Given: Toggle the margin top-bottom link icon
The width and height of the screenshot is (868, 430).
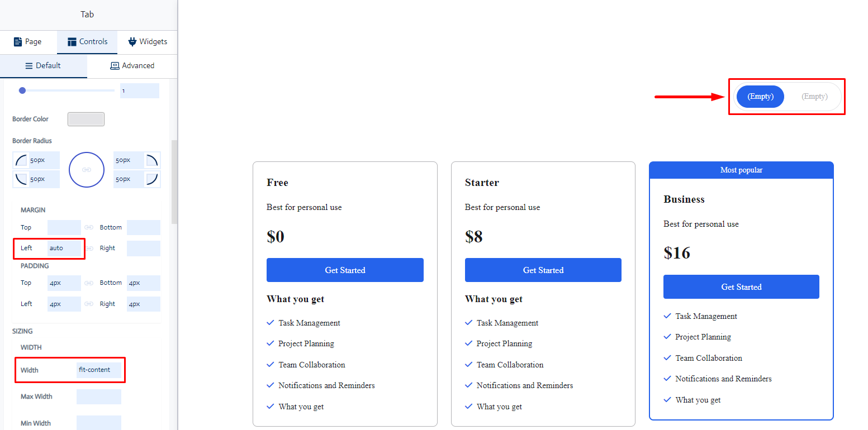Looking at the screenshot, I should 89,227.
